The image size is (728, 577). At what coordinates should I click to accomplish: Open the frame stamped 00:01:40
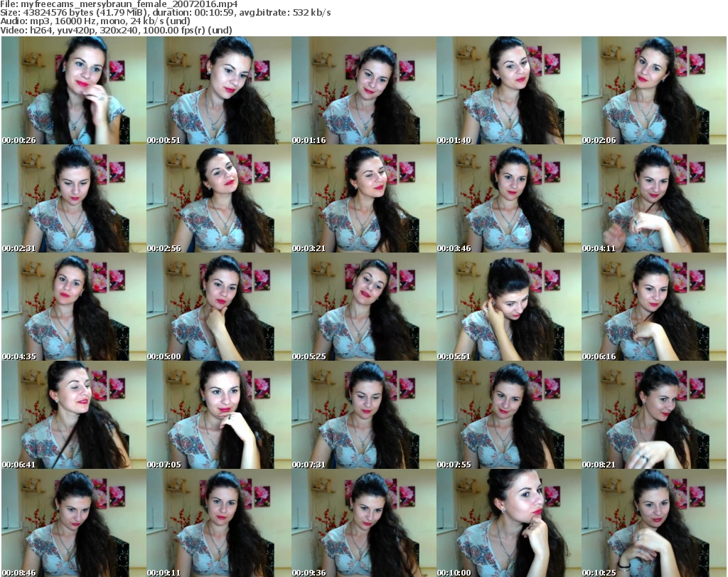(509, 90)
